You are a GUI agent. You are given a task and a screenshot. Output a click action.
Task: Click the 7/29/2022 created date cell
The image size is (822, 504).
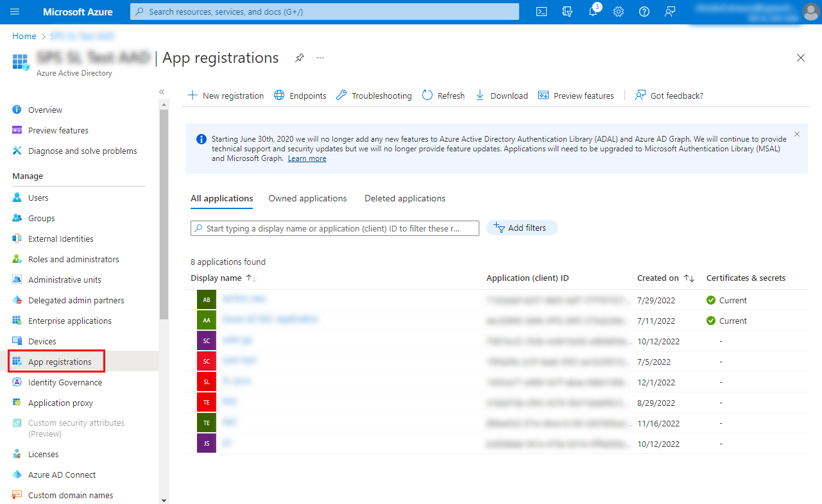(x=656, y=300)
